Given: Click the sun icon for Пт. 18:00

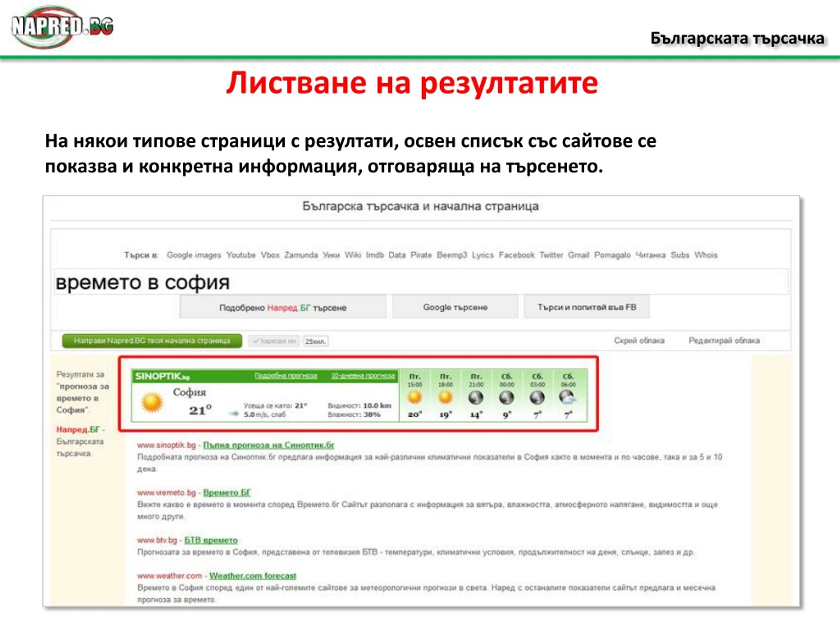Looking at the screenshot, I should [x=446, y=398].
